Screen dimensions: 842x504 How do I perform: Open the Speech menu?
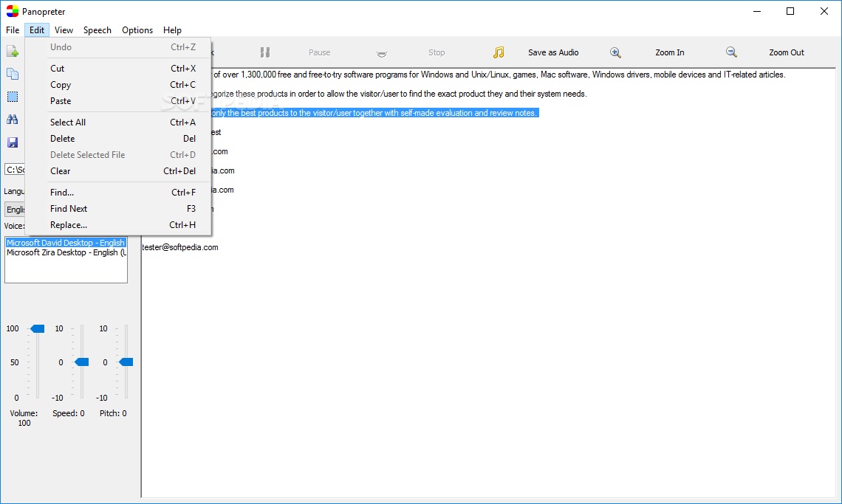tap(97, 30)
